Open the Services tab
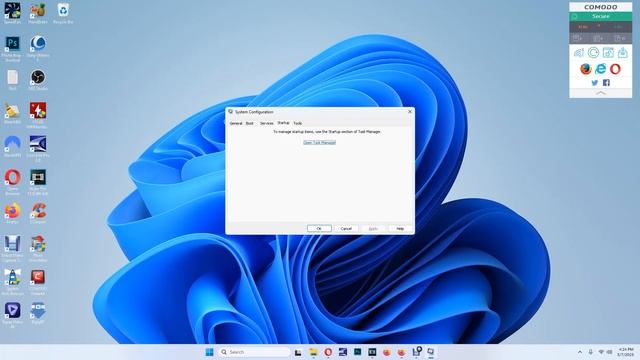This screenshot has height=360, width=640. pyautogui.click(x=267, y=123)
